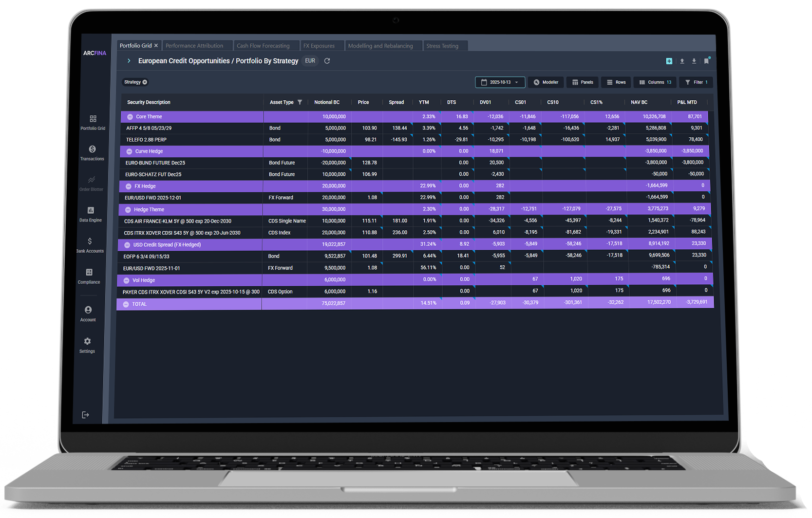
Task: Open the download icon in the toolbar
Action: point(694,61)
